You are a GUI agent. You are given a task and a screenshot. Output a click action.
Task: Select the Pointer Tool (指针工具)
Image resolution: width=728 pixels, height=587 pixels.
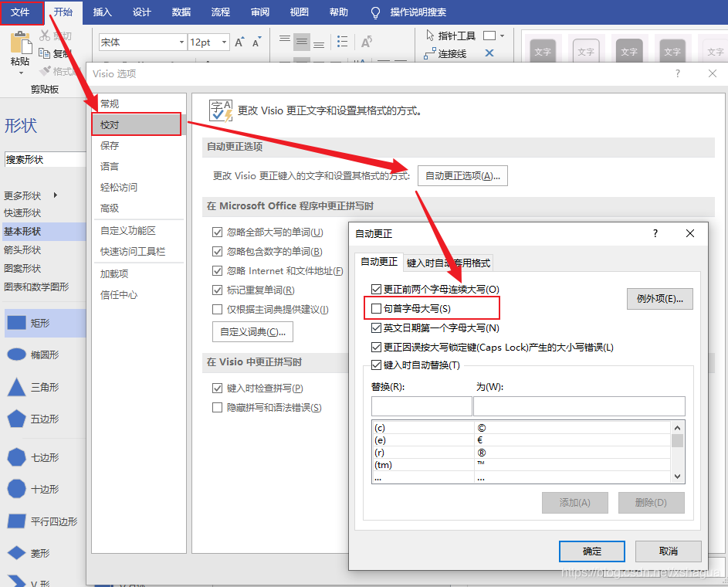point(451,36)
